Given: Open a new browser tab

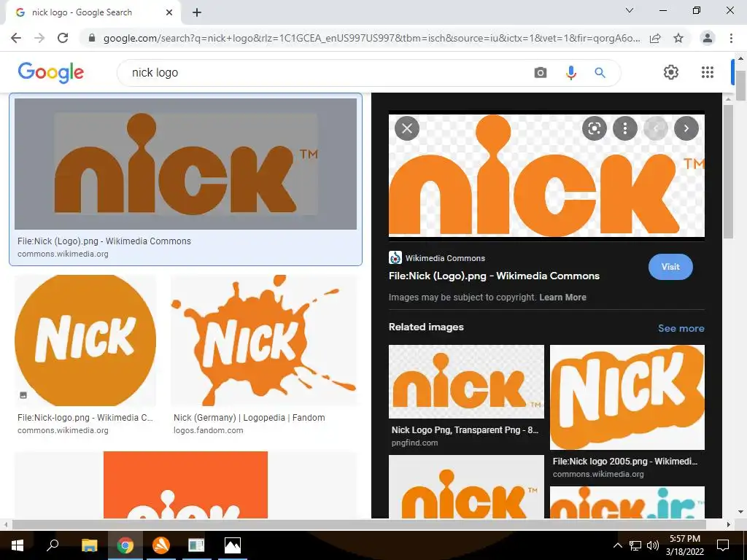Looking at the screenshot, I should point(197,12).
